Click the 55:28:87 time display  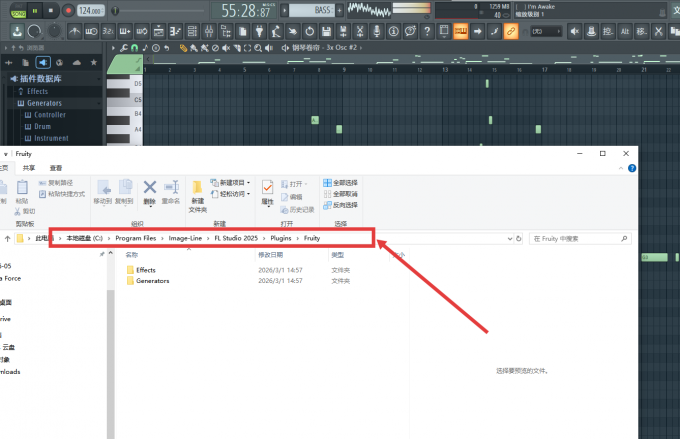coord(245,10)
